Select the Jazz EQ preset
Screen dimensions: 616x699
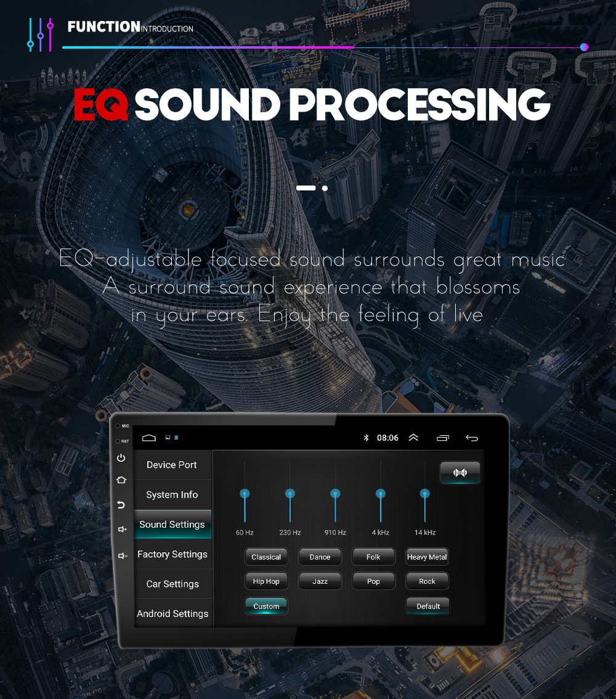(x=320, y=581)
